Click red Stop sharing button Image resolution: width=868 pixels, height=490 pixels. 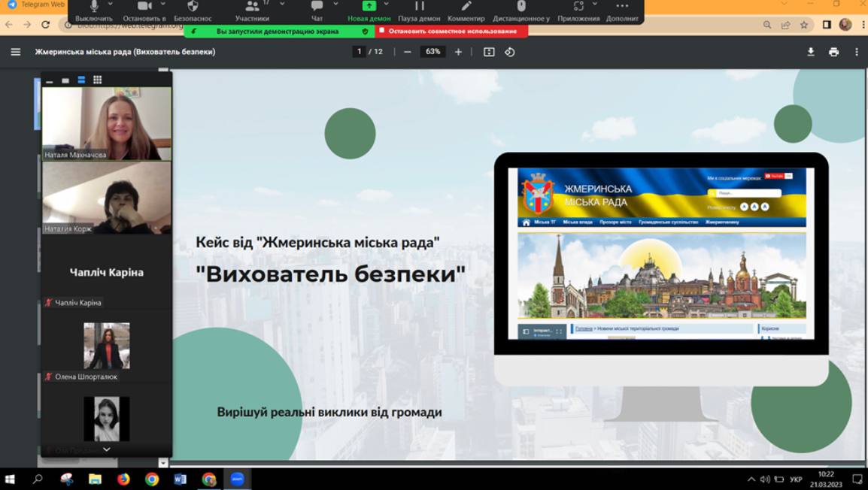click(x=451, y=32)
